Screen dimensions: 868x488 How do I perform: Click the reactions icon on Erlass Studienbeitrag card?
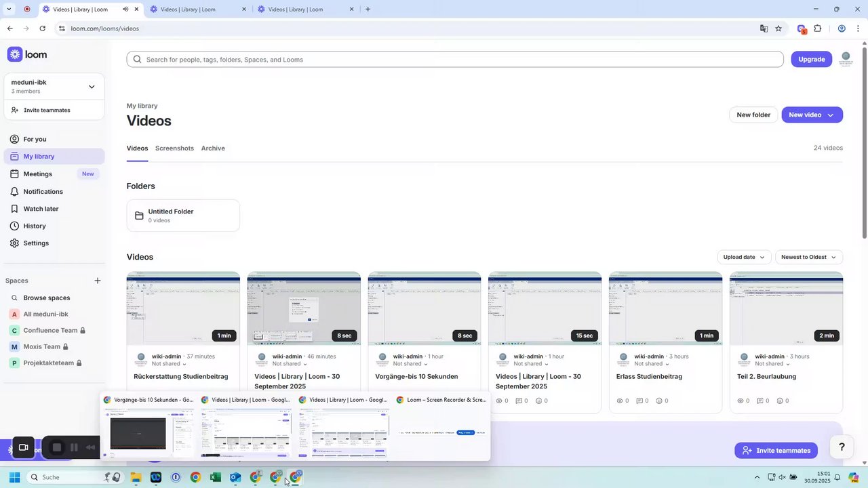point(659,401)
